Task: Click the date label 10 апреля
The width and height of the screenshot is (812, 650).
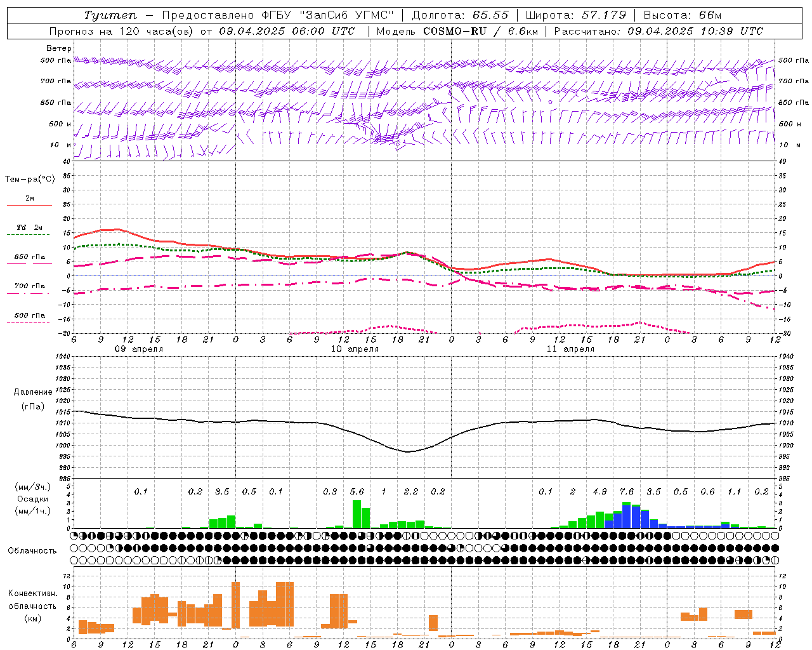Action: [x=355, y=349]
